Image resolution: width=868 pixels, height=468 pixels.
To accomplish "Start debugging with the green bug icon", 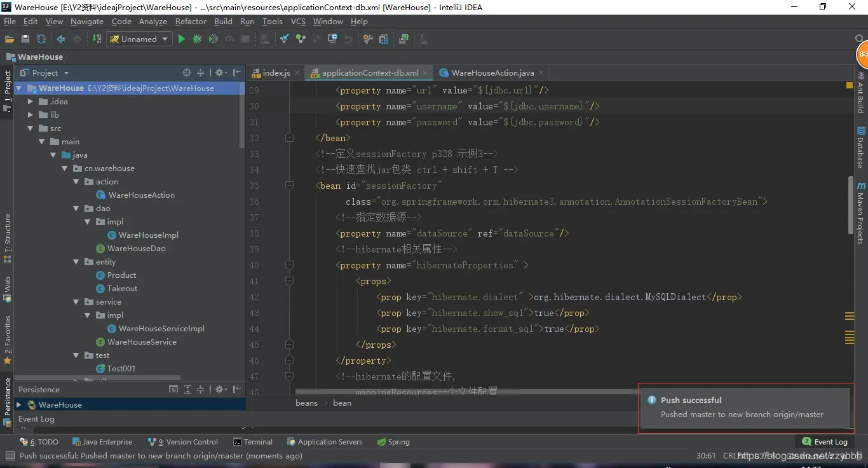I will [198, 39].
